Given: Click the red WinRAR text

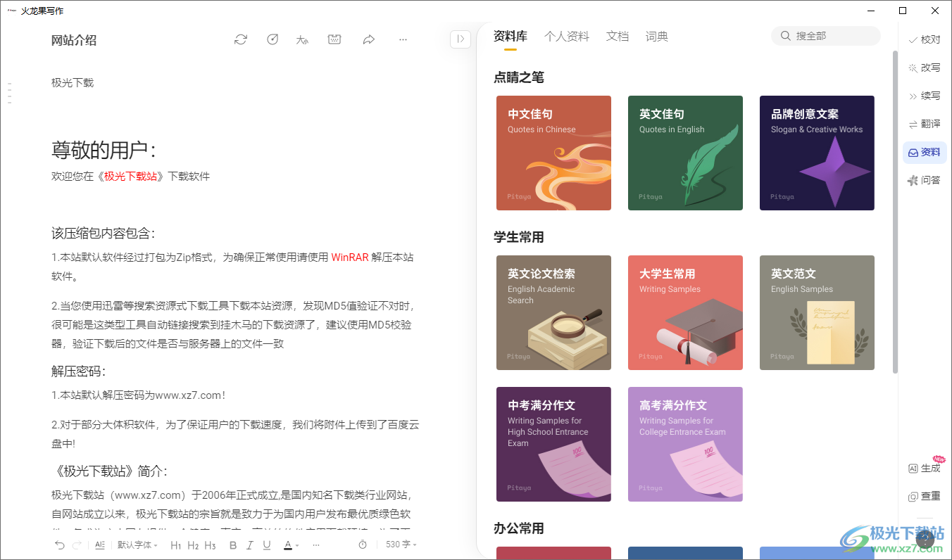Looking at the screenshot, I should 350,257.
